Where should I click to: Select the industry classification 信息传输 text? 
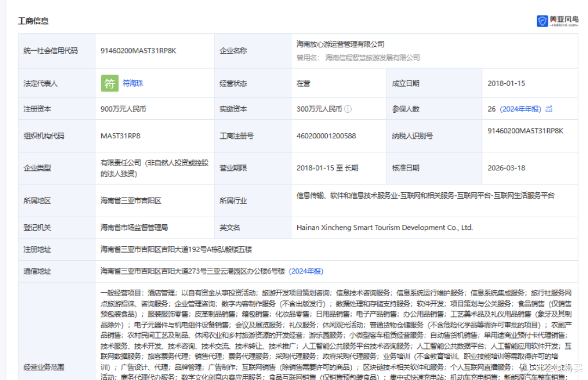[x=426, y=195]
